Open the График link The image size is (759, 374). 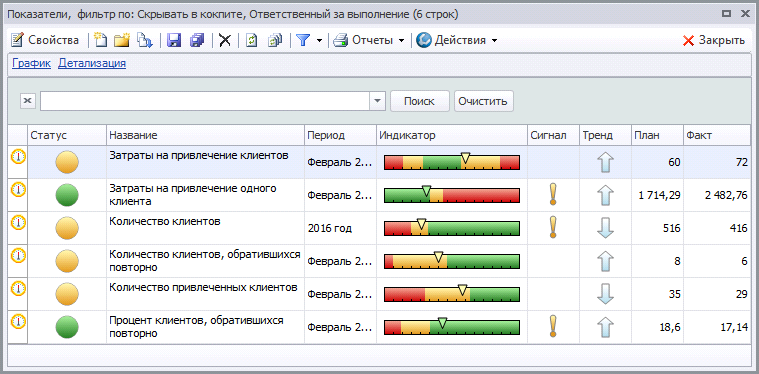click(x=31, y=63)
